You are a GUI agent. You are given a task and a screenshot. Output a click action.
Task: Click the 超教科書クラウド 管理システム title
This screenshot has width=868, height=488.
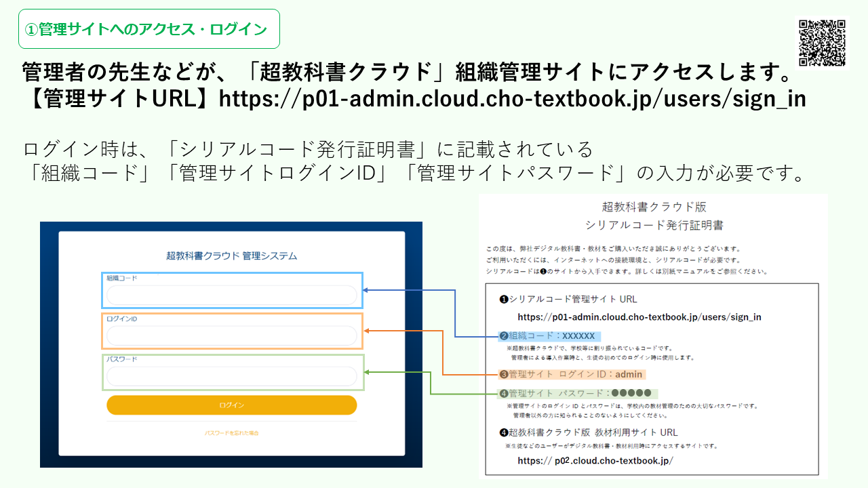click(x=231, y=256)
